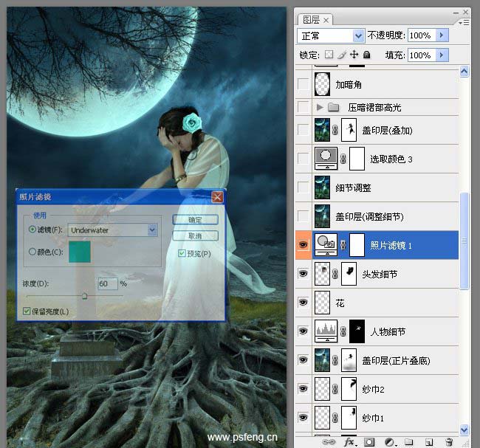Click the 取消 button
Viewport: 480px width, 448px height.
(x=195, y=235)
